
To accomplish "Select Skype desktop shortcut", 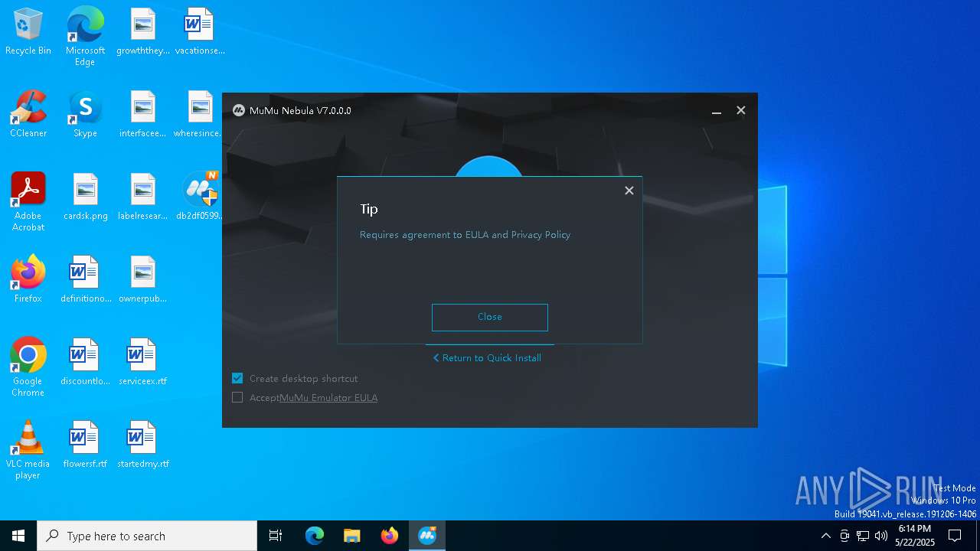I will point(85,115).
